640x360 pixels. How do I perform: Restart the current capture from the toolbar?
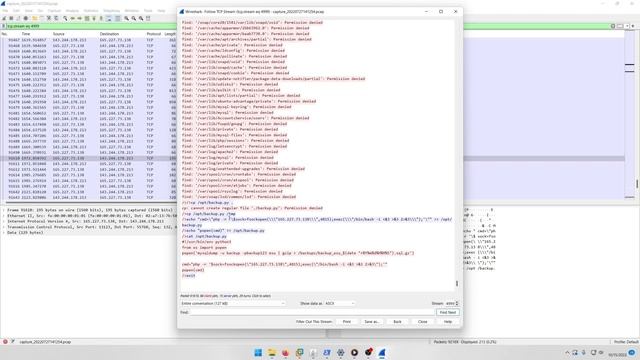click(x=18, y=18)
